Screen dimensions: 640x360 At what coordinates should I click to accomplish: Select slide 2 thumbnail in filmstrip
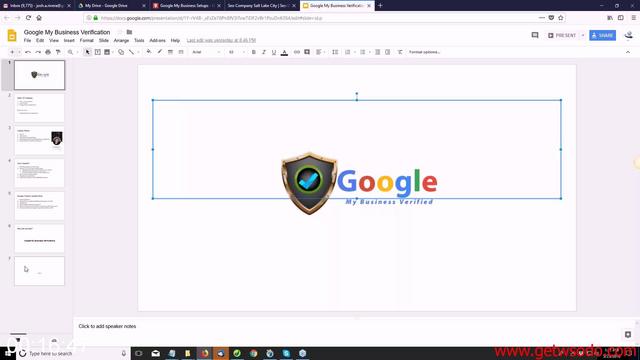40,108
